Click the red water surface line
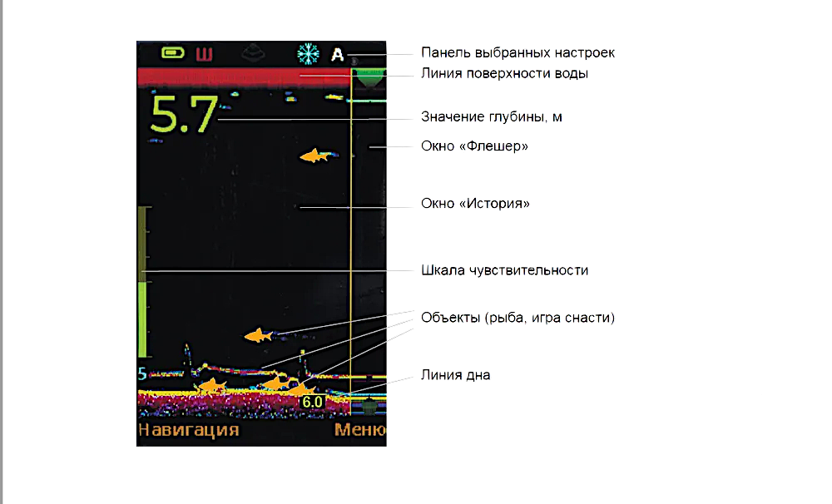Screen dimensions: 832x504 pos(241,77)
